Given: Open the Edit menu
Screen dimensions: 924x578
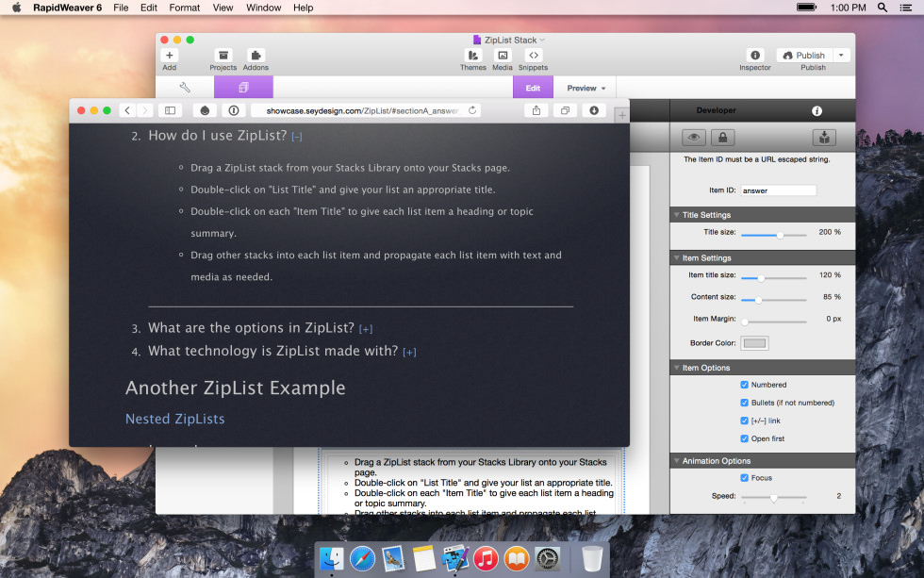Looking at the screenshot, I should [x=149, y=8].
